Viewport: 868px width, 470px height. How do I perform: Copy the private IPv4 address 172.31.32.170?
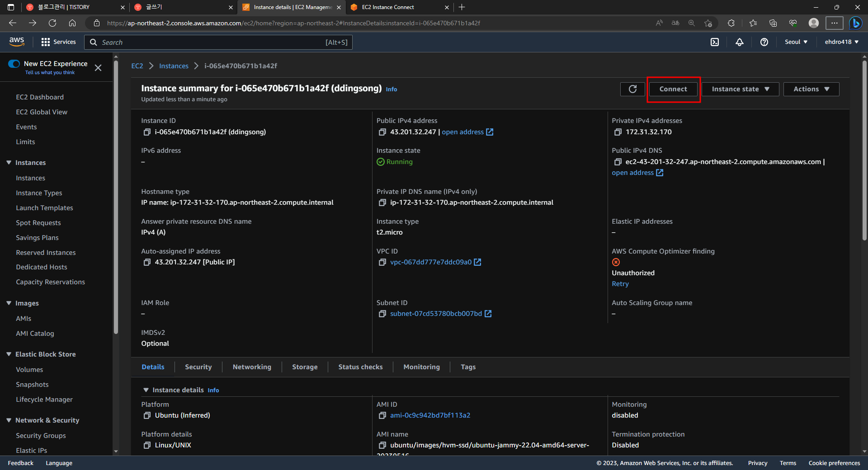click(x=618, y=132)
